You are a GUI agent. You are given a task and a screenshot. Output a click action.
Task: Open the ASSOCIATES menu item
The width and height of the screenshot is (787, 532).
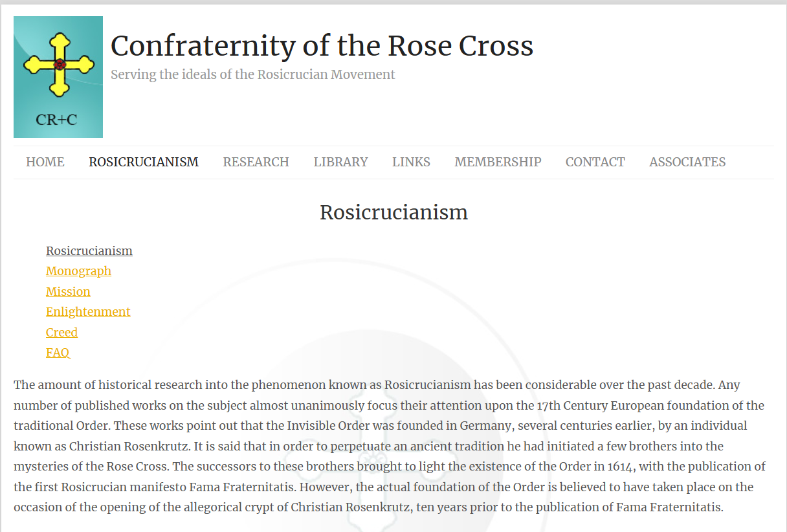click(x=687, y=162)
